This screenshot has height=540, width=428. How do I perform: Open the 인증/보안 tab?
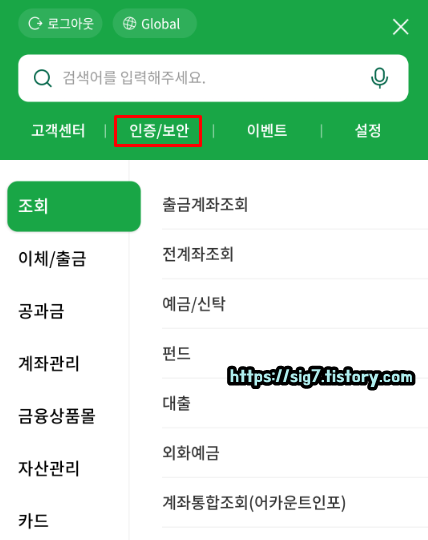159,131
